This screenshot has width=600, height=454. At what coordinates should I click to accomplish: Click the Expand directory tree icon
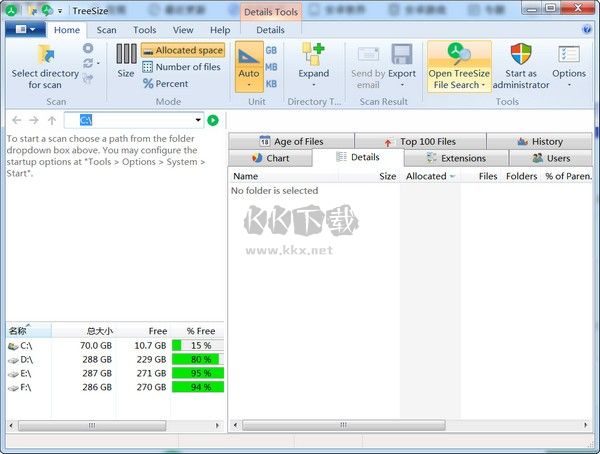click(313, 54)
